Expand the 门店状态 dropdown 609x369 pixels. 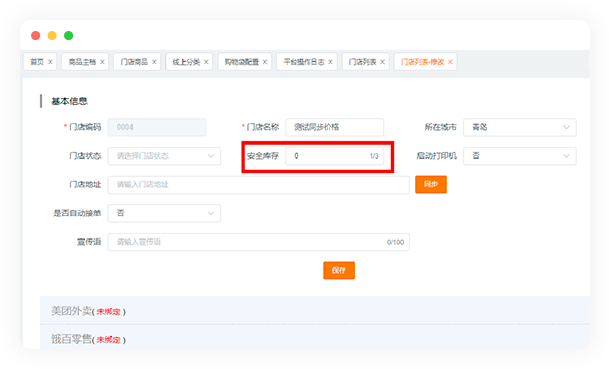(x=164, y=156)
